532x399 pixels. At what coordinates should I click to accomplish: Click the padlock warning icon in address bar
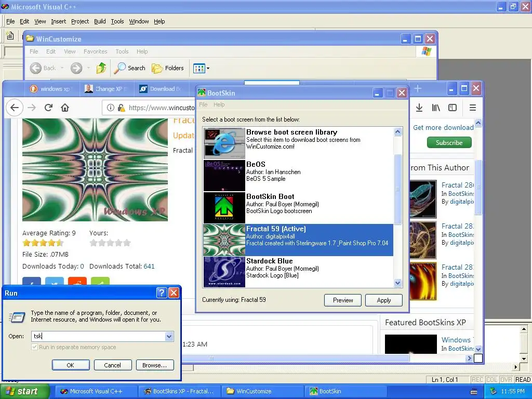coord(121,108)
